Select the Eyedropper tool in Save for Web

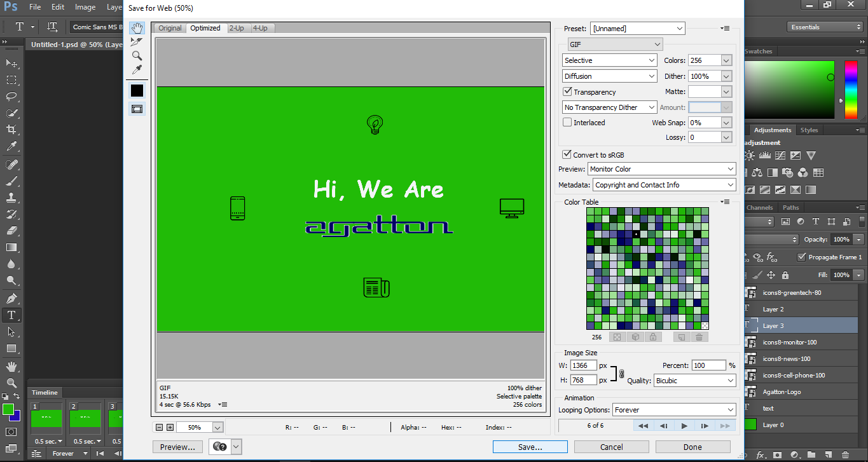[x=137, y=70]
